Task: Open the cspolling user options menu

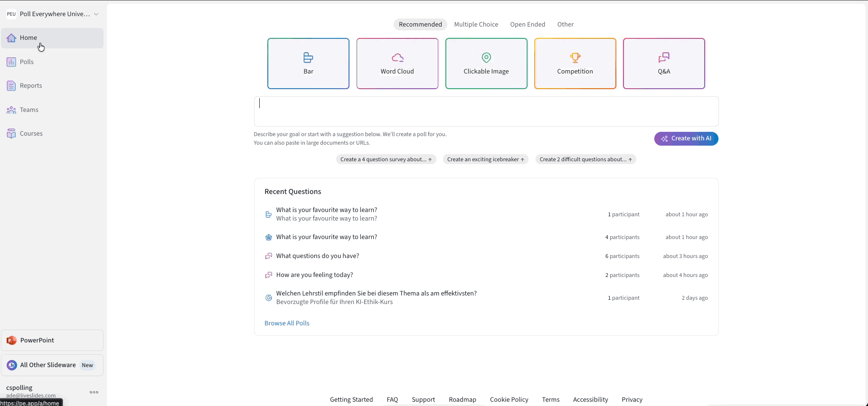Action: tap(94, 392)
